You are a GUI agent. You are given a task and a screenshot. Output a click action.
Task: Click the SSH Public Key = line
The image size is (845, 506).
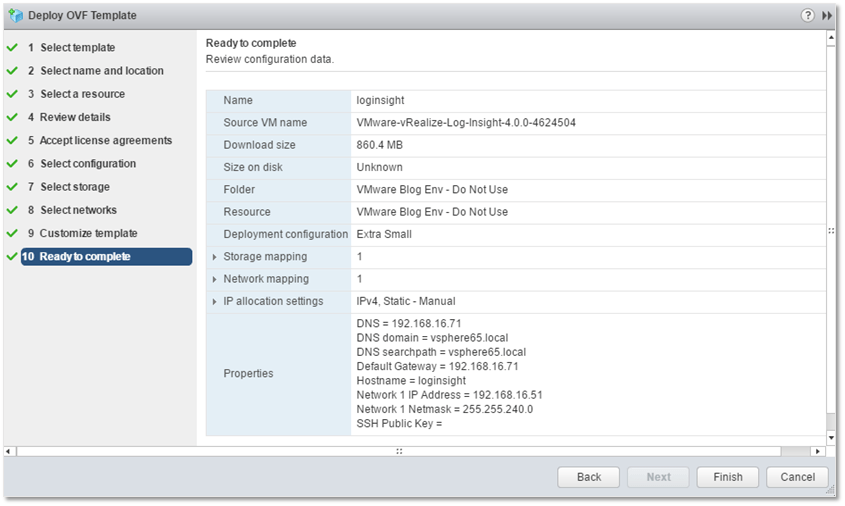point(399,424)
